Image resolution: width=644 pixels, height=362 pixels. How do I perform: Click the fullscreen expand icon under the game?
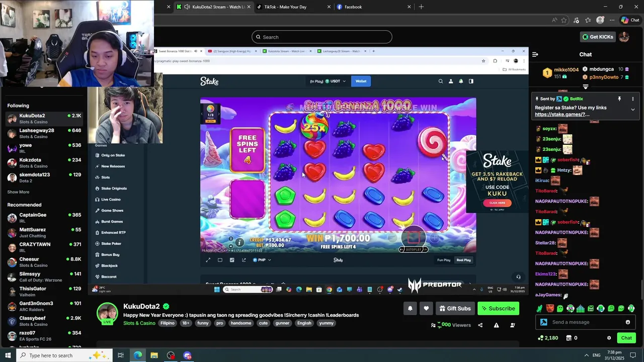[x=208, y=260]
